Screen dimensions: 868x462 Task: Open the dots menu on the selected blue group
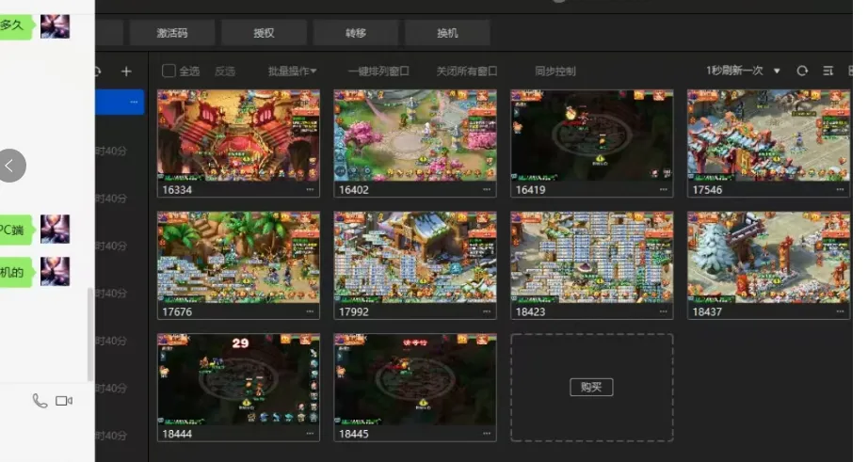[x=134, y=102]
